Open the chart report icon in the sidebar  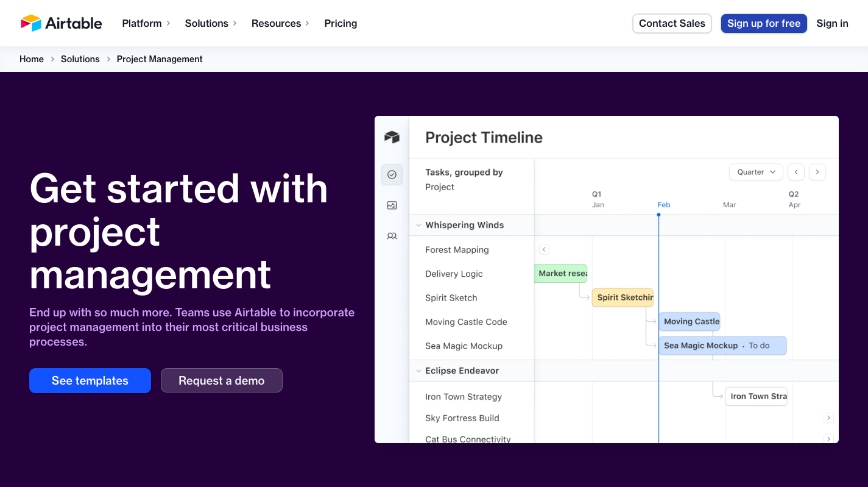click(x=392, y=205)
